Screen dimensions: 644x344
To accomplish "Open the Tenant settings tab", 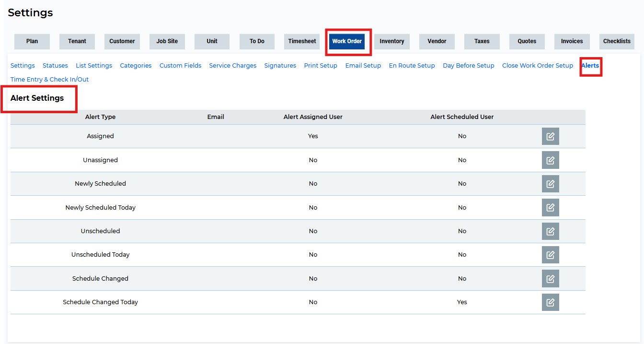I will coord(77,41).
